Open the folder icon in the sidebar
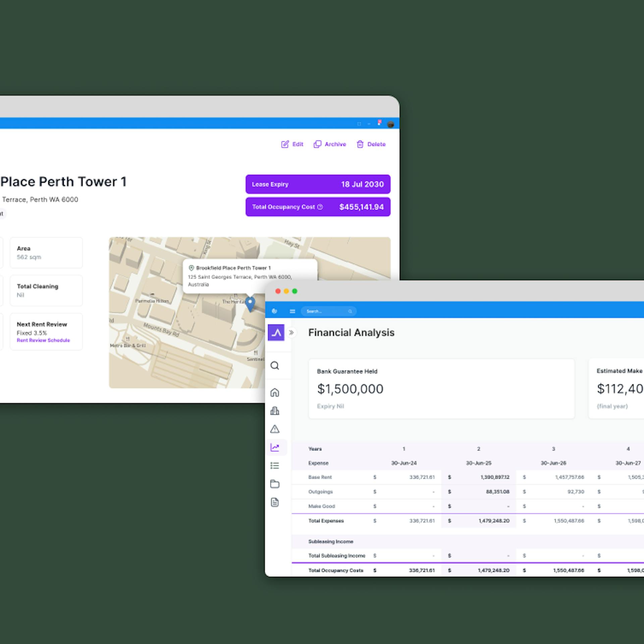Image resolution: width=644 pixels, height=644 pixels. click(x=275, y=484)
